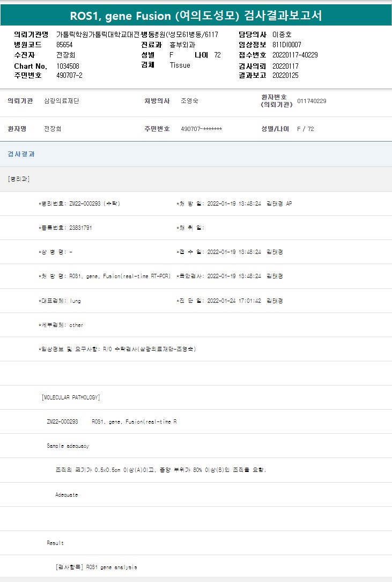Click the specimen type value Tissue
The height and width of the screenshot is (582, 392).
[180, 65]
